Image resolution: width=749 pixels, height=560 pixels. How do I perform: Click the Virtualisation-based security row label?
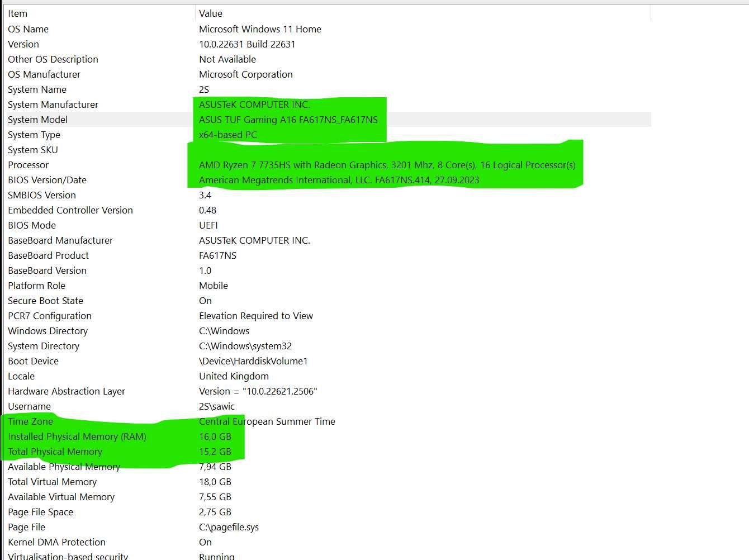[68, 556]
